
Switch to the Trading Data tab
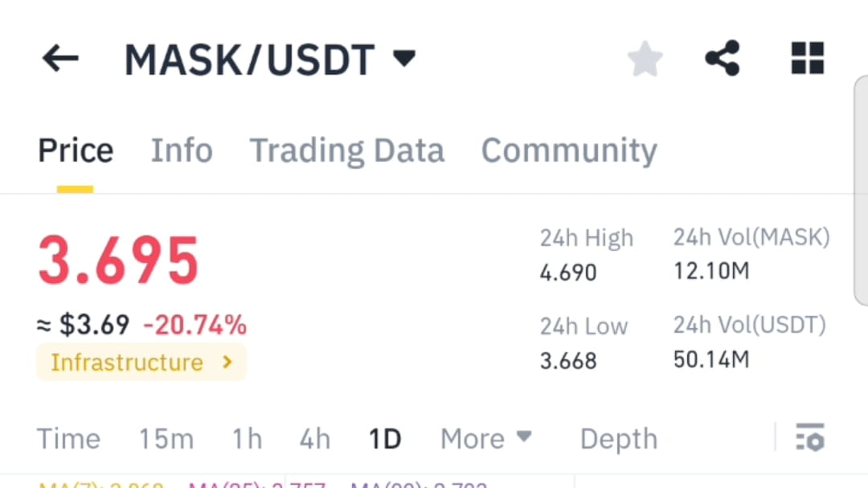coord(347,150)
